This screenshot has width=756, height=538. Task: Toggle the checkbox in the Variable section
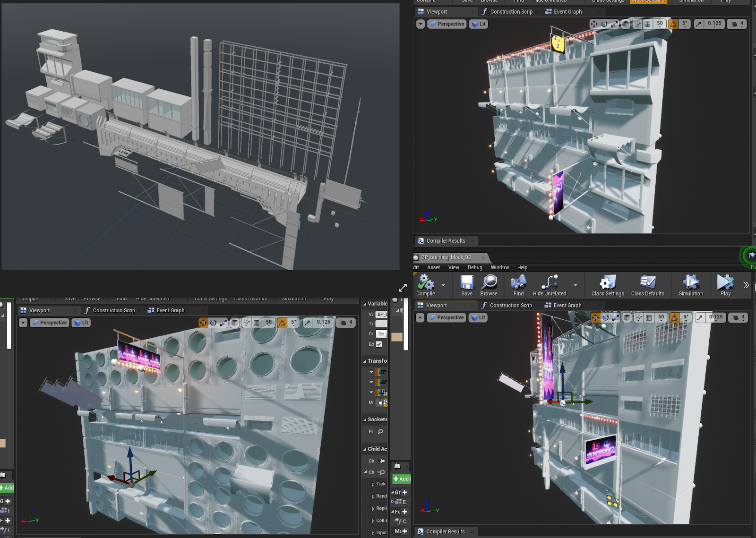coord(379,344)
